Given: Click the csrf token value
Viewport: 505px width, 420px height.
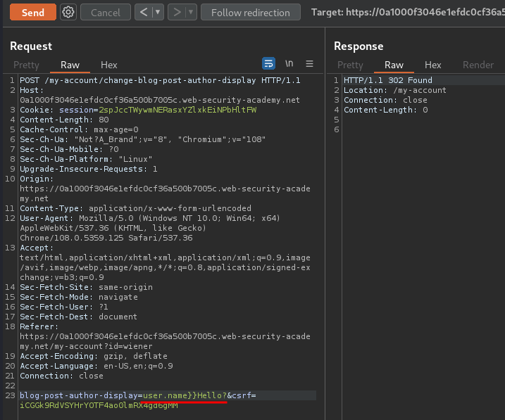Looking at the screenshot, I should [99, 405].
